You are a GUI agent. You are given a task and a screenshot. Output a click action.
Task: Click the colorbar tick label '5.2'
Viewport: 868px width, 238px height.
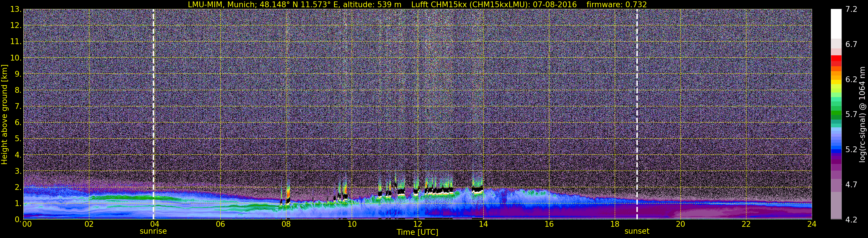[851, 149]
